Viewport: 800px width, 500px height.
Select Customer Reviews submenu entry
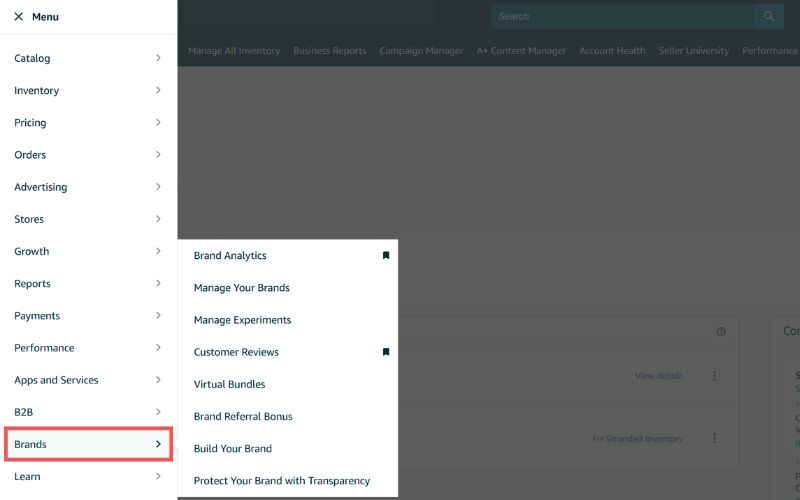point(236,352)
